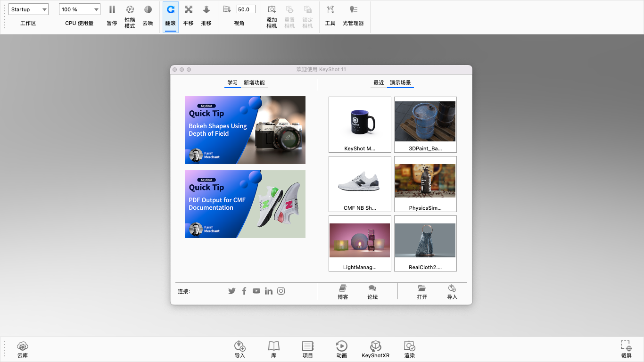Click 打开 in the welcome window
Image resolution: width=644 pixels, height=362 pixels.
coord(422,292)
